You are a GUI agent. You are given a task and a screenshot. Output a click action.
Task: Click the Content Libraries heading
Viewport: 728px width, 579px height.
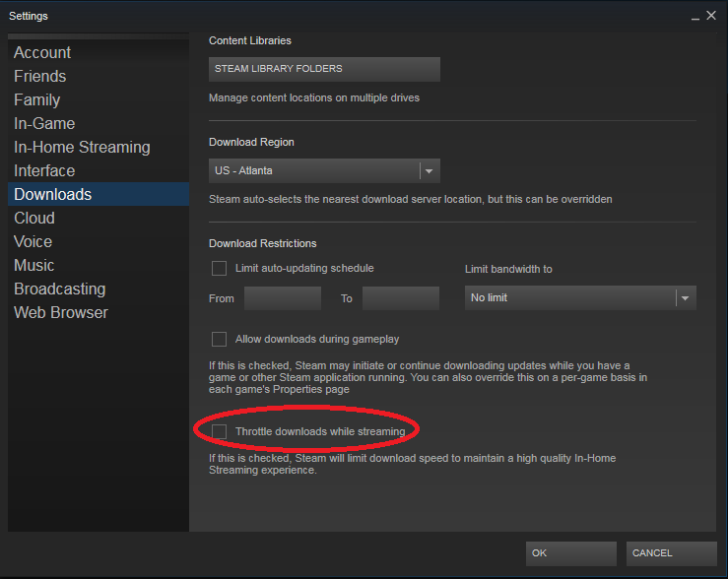(250, 40)
